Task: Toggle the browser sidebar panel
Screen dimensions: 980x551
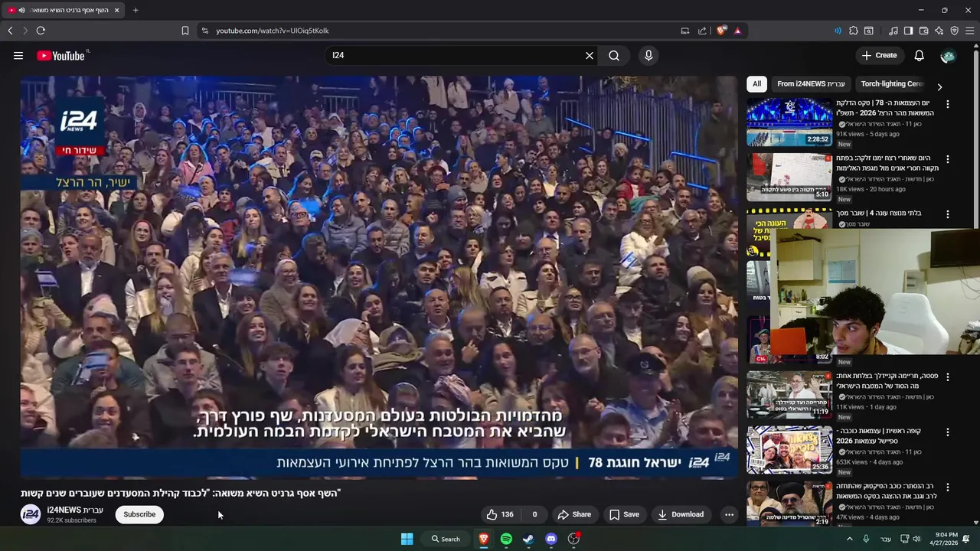Action: tap(909, 31)
